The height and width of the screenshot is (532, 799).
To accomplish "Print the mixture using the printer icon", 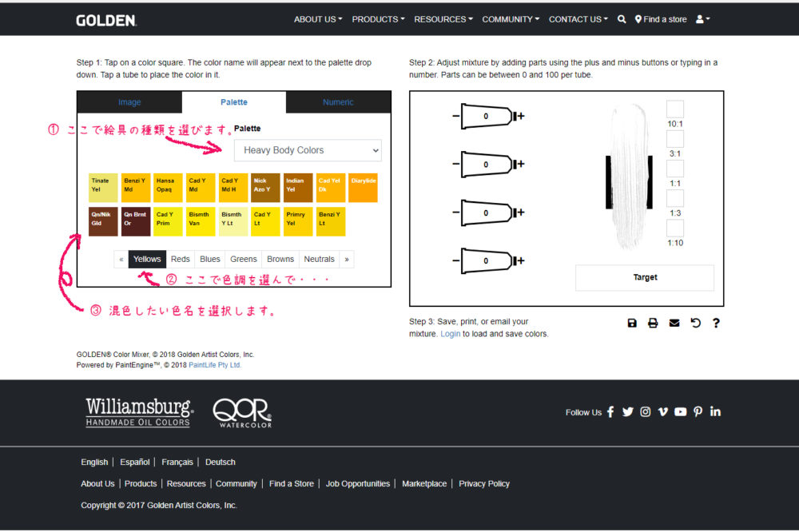I will [653, 323].
